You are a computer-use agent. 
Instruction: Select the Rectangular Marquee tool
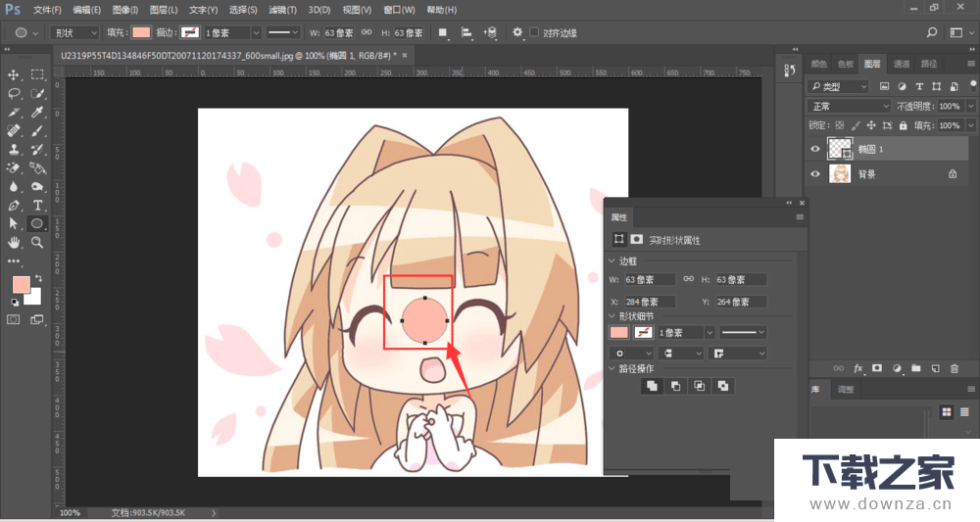click(x=37, y=75)
